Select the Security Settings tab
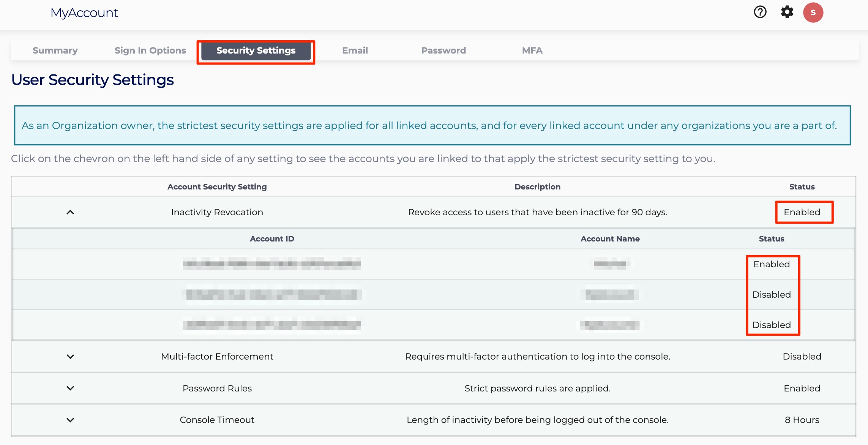Screen dimensions: 868x445 tap(256, 50)
